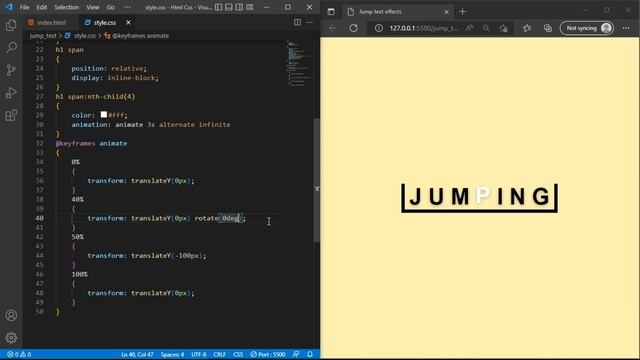Open the Edit menu
This screenshot has height=360, width=640.
41,7
